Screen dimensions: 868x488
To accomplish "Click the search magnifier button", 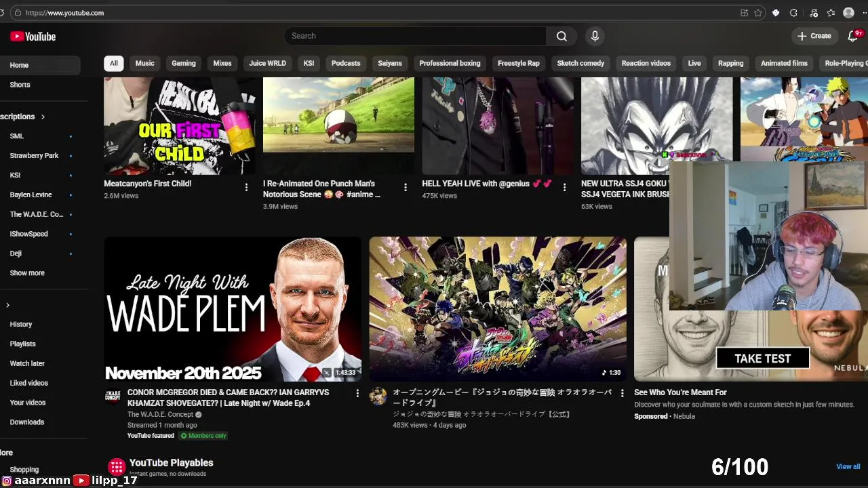I will click(561, 36).
